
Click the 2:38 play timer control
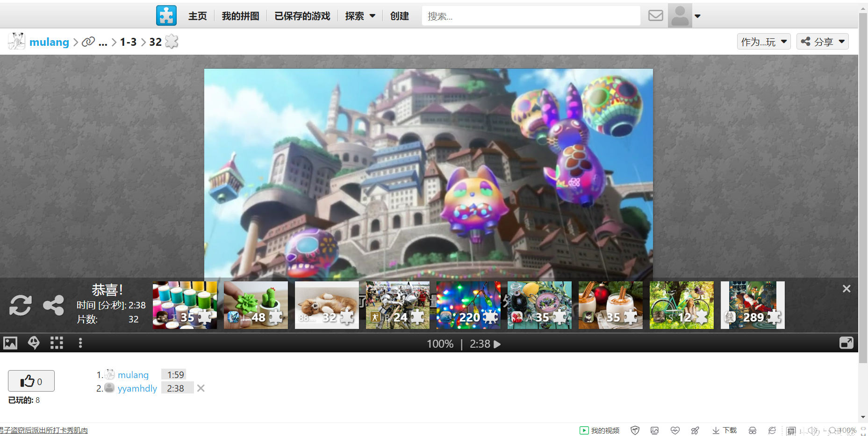485,344
